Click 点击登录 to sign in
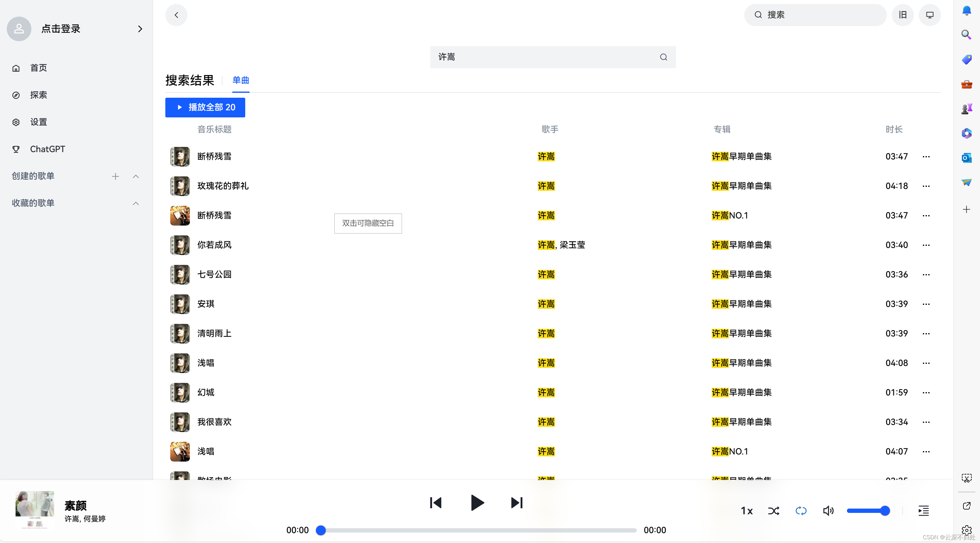Viewport: 980px width, 543px height. (x=61, y=29)
